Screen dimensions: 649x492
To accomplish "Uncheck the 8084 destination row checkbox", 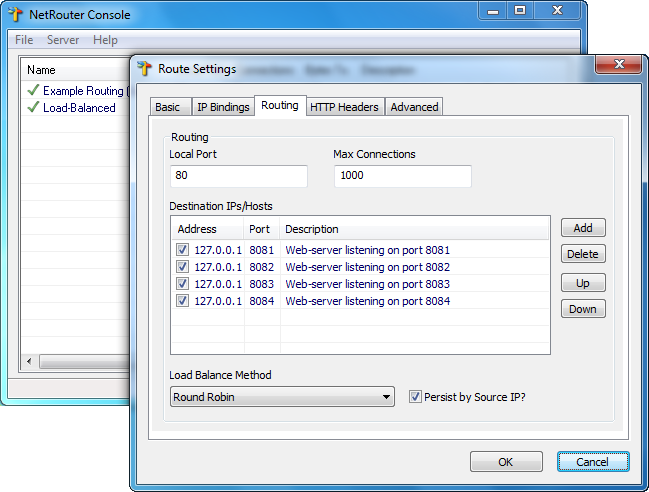I will pyautogui.click(x=182, y=300).
